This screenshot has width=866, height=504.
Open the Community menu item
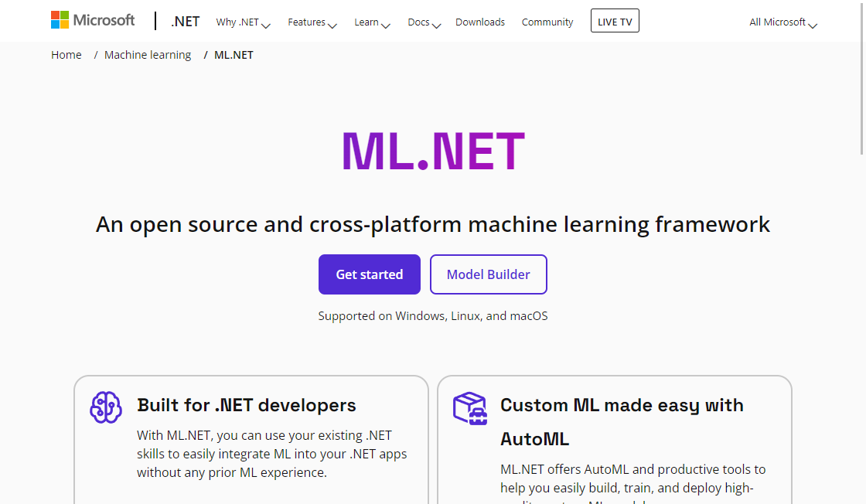point(547,22)
